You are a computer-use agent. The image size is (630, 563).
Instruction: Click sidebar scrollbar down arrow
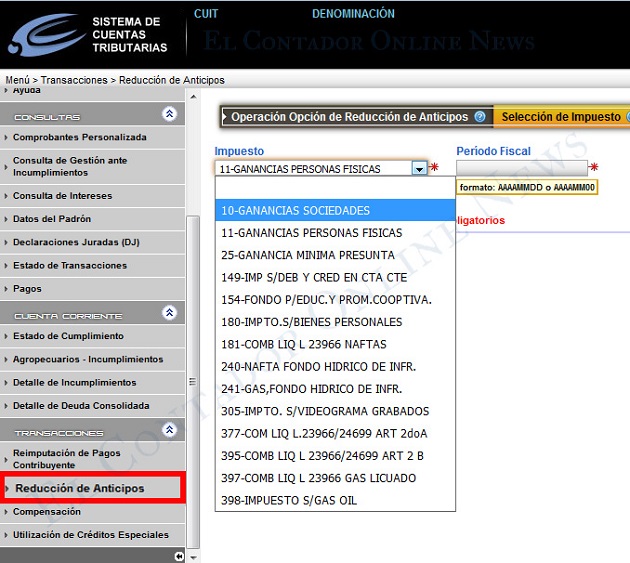tap(193, 556)
